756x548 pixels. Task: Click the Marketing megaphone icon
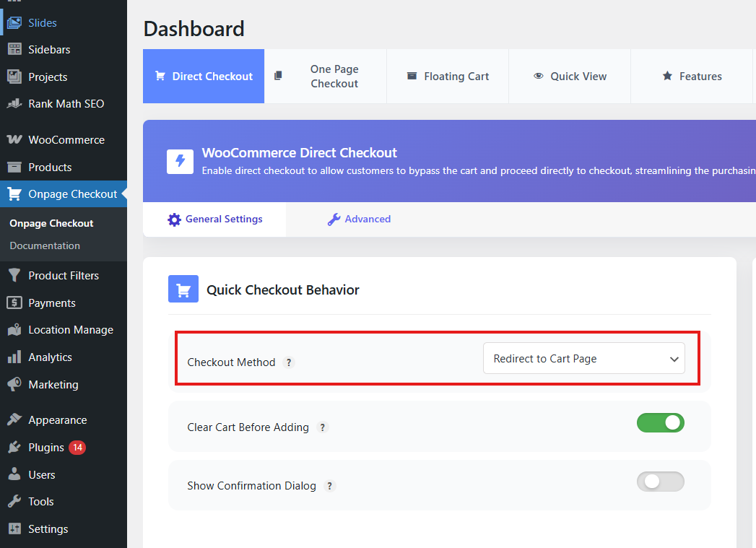tap(14, 384)
